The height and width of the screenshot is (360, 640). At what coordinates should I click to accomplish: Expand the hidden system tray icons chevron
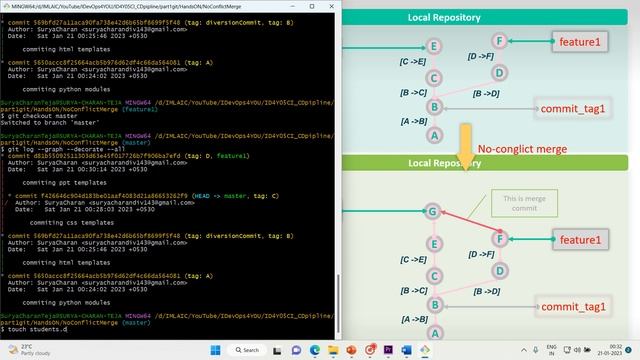point(524,350)
